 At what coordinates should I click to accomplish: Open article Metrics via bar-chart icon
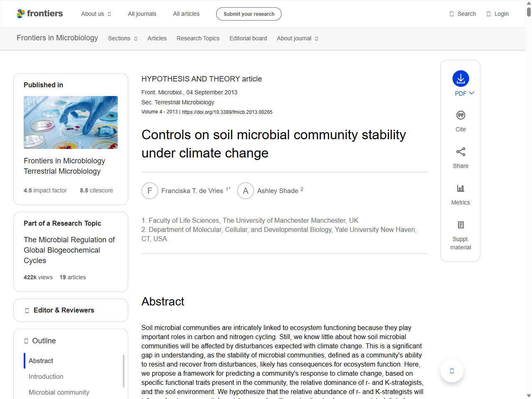461,188
